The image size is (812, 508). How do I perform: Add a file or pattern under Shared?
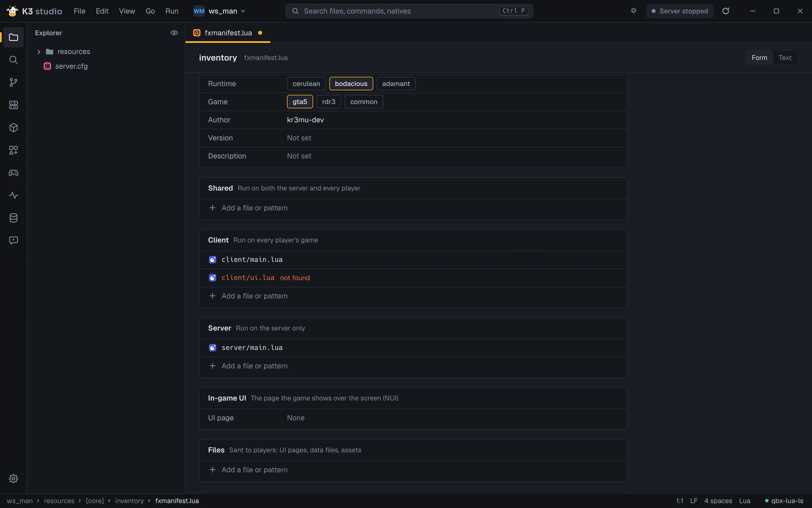pos(413,208)
